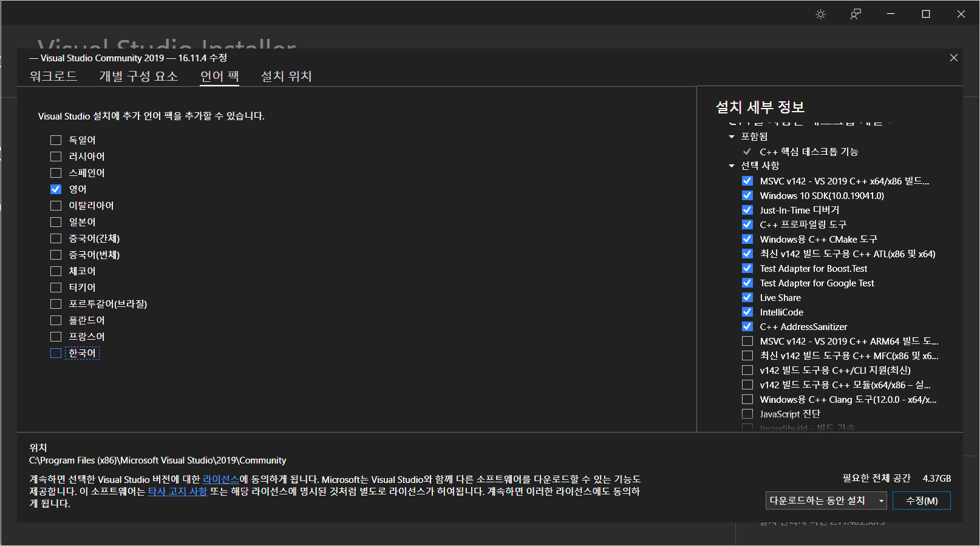Uncheck C++ 프로파일링 도구
This screenshot has height=546, width=980.
point(747,224)
